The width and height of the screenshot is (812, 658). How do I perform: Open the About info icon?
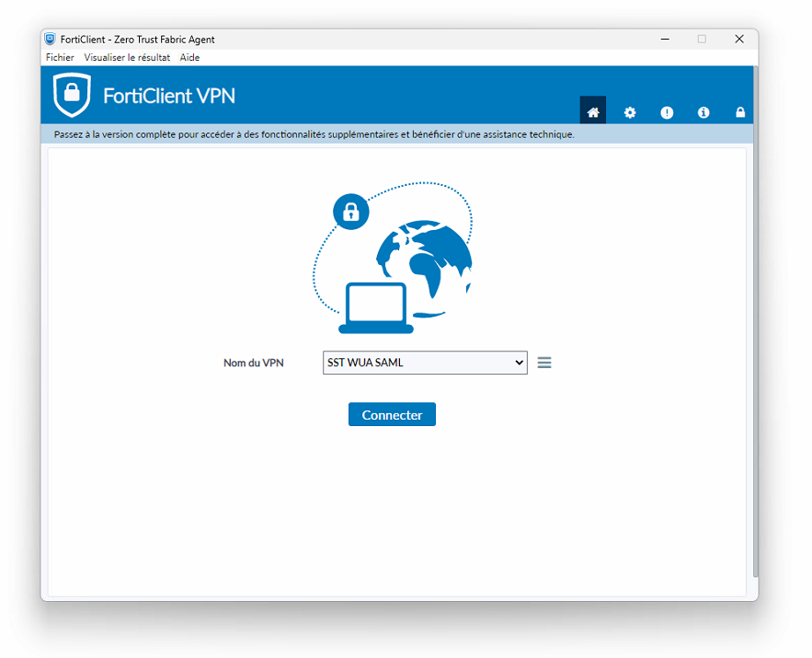703,111
